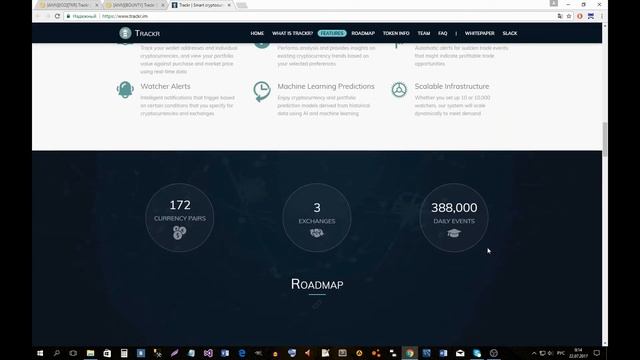Bookmark this page with the star icon
Screen dimensions: 640x360
point(569,16)
